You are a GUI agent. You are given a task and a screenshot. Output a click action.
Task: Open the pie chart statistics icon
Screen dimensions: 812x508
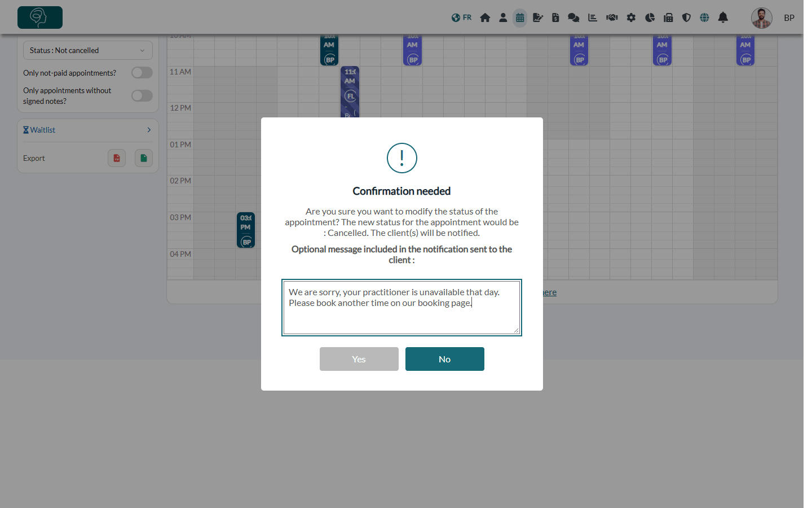[x=650, y=17]
